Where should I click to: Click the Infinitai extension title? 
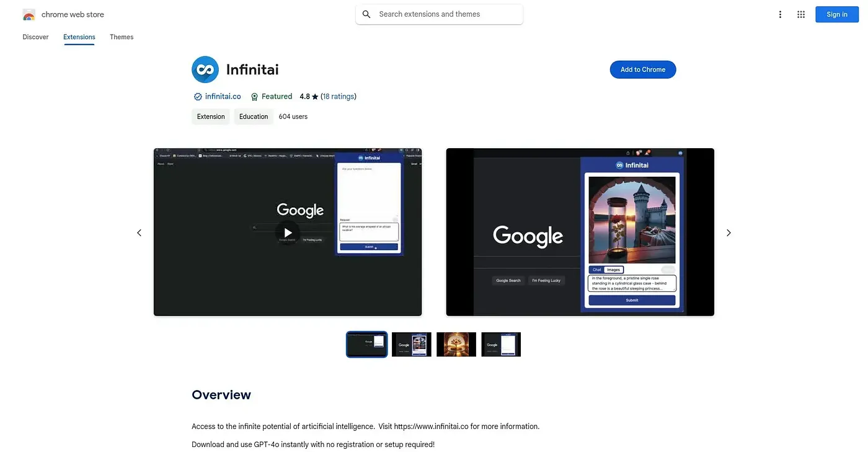coord(252,69)
